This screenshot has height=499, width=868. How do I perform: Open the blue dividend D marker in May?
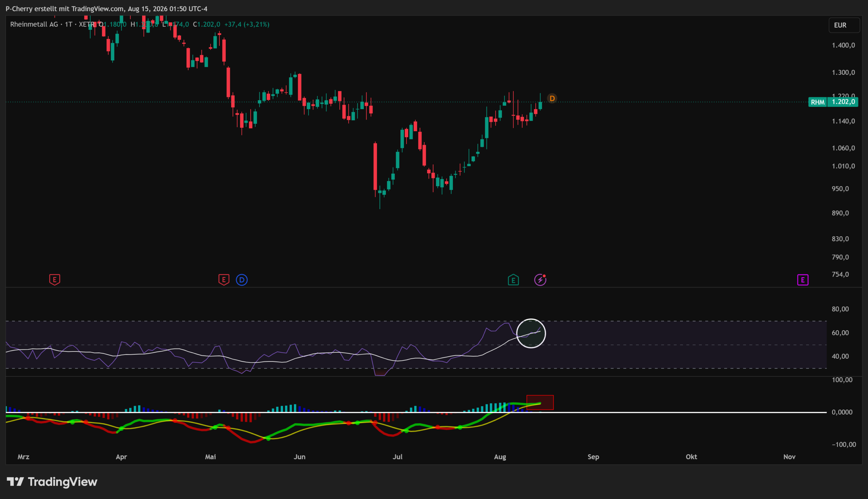tap(242, 280)
